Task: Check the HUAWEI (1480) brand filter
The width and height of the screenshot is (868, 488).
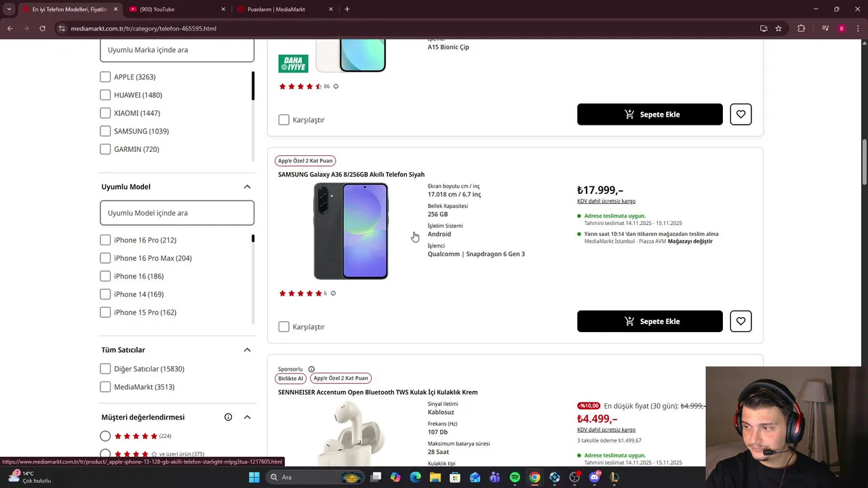Action: click(x=105, y=95)
